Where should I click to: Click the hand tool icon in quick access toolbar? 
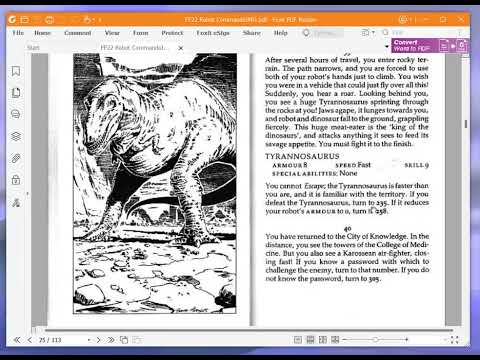click(88, 20)
